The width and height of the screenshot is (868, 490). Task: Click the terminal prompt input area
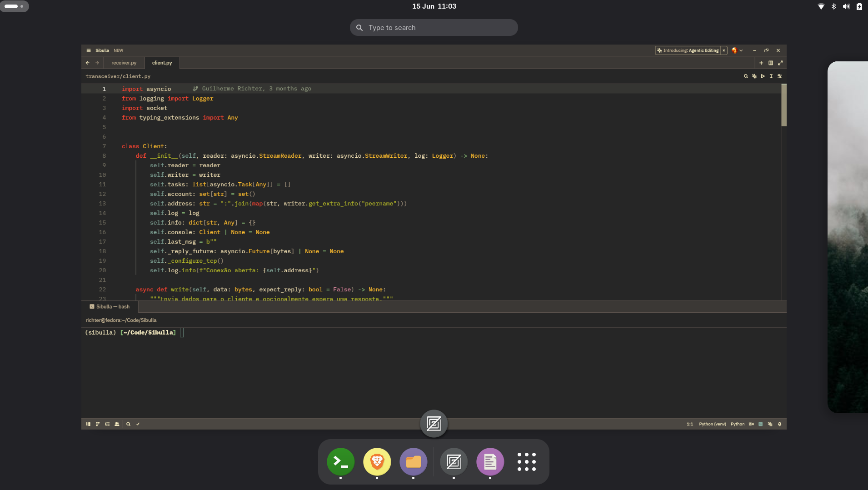coord(182,333)
